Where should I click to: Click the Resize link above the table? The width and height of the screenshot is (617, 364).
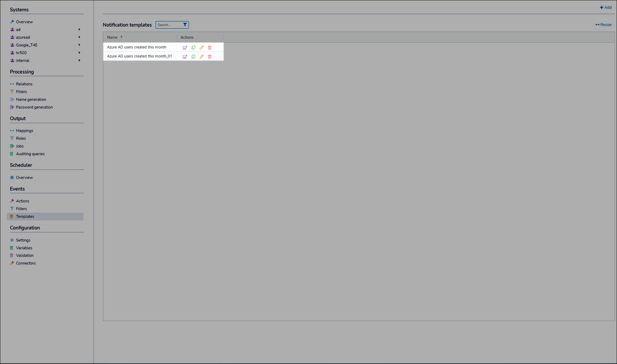[603, 24]
